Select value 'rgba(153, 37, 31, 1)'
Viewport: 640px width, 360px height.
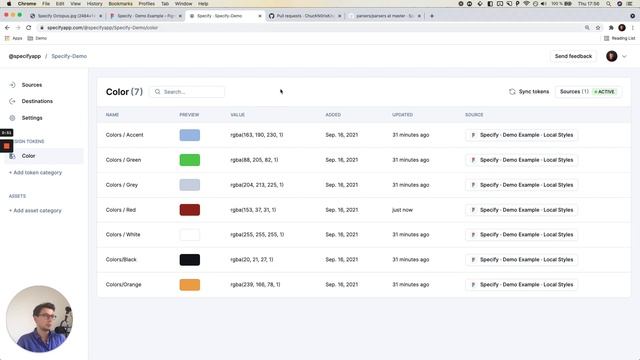pyautogui.click(x=253, y=210)
